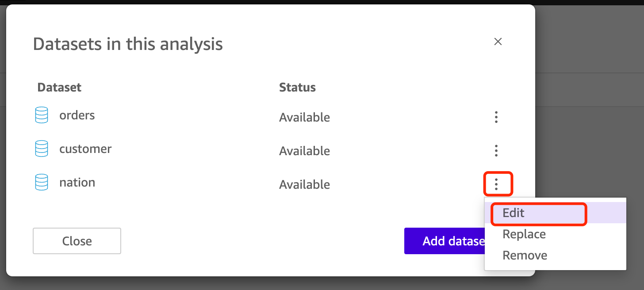Pick Remove from the dataset menu
Screen dimensions: 644x290
[525, 256]
